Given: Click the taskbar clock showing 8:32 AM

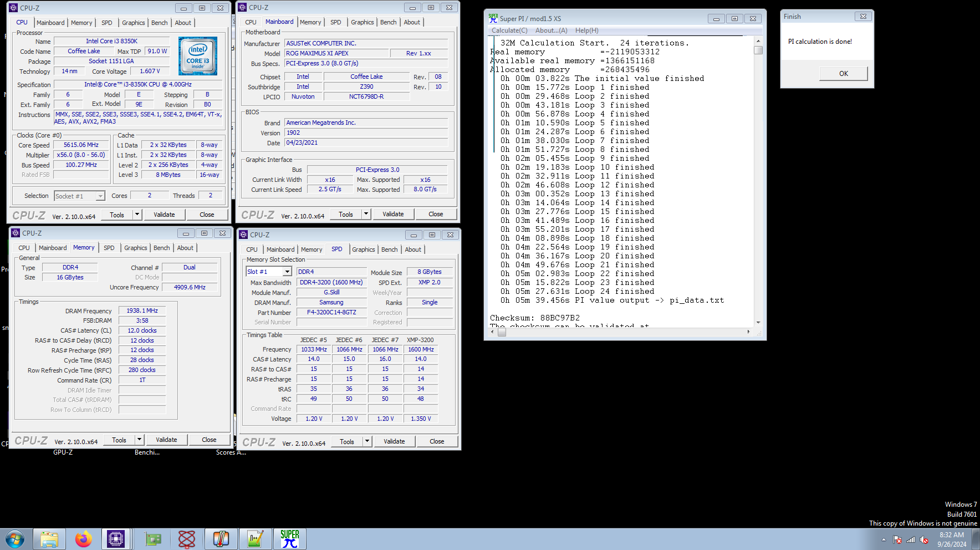Looking at the screenshot, I should 952,539.
